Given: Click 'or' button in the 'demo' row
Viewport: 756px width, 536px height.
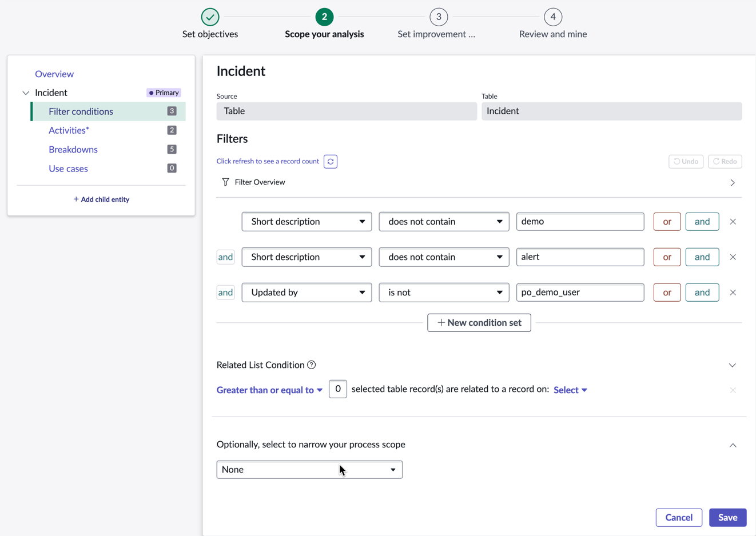Looking at the screenshot, I should (667, 222).
